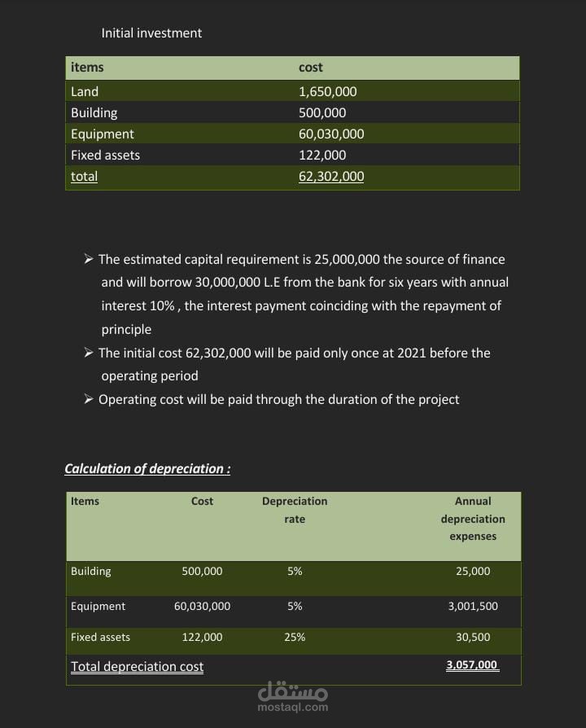Click the 'Total depreciation cost' label
Screen dimensions: 586x728
pos(137,667)
